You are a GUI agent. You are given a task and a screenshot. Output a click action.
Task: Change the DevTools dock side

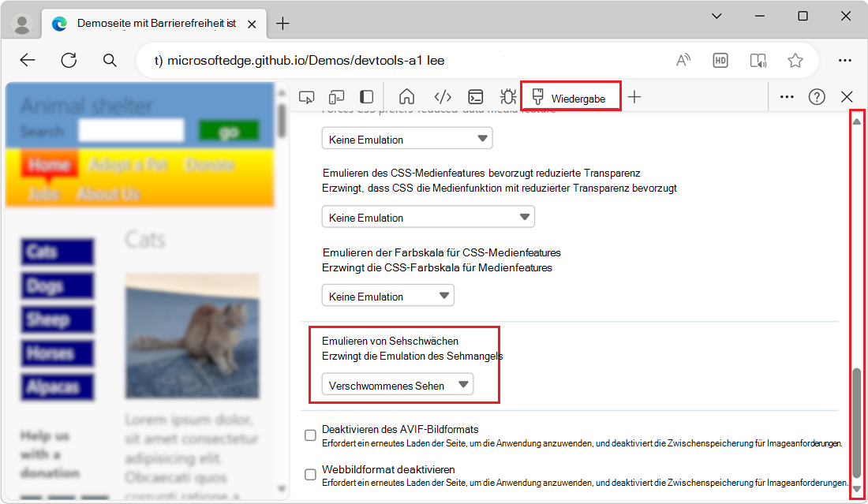[365, 96]
